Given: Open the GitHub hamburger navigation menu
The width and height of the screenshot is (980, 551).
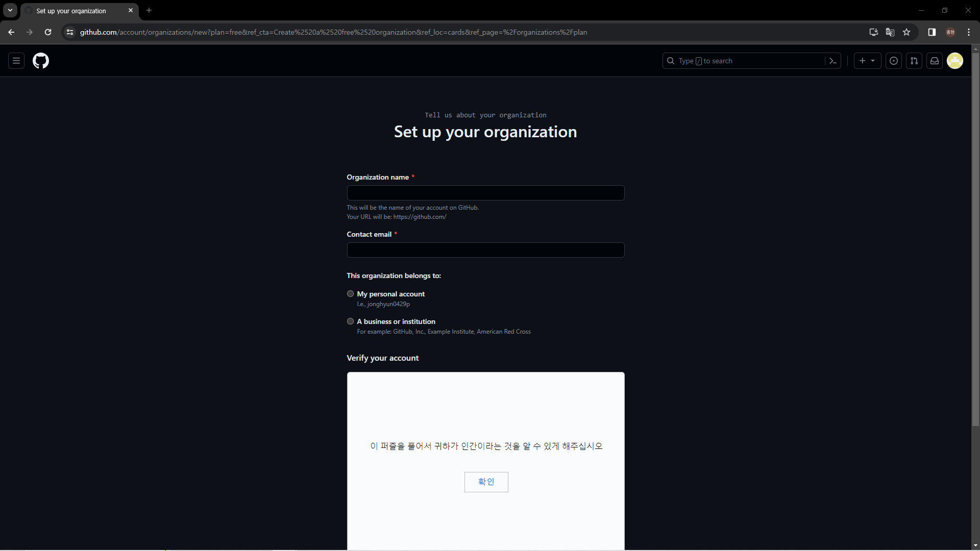Looking at the screenshot, I should 16,61.
